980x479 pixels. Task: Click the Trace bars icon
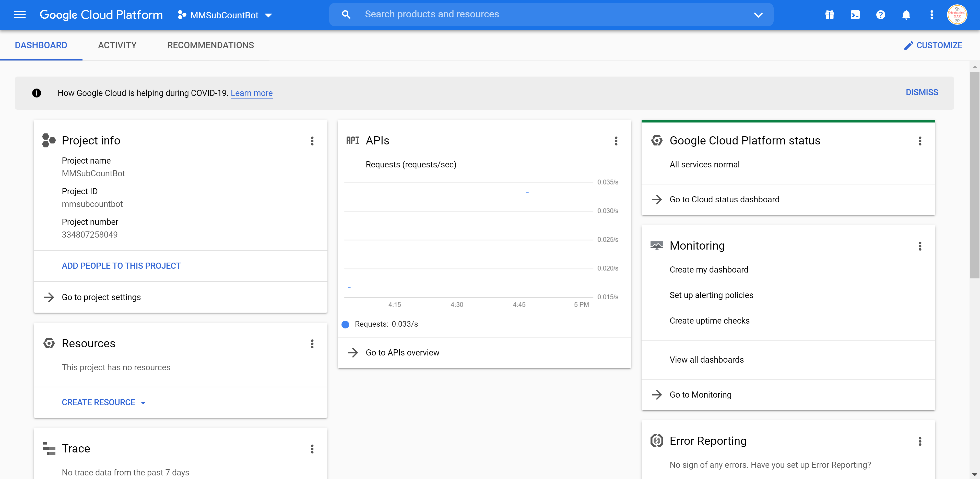(49, 449)
